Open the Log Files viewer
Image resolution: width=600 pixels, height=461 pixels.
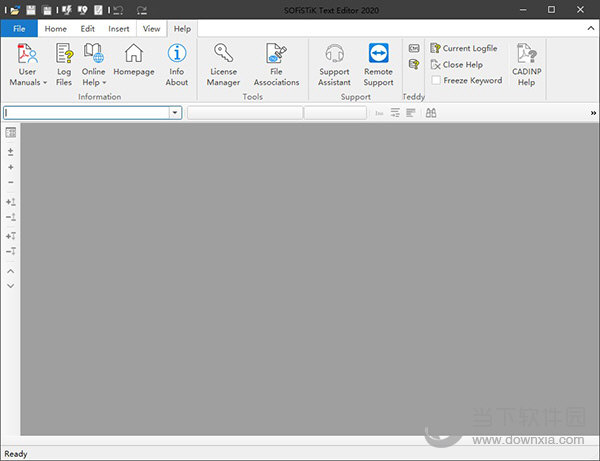[x=64, y=64]
